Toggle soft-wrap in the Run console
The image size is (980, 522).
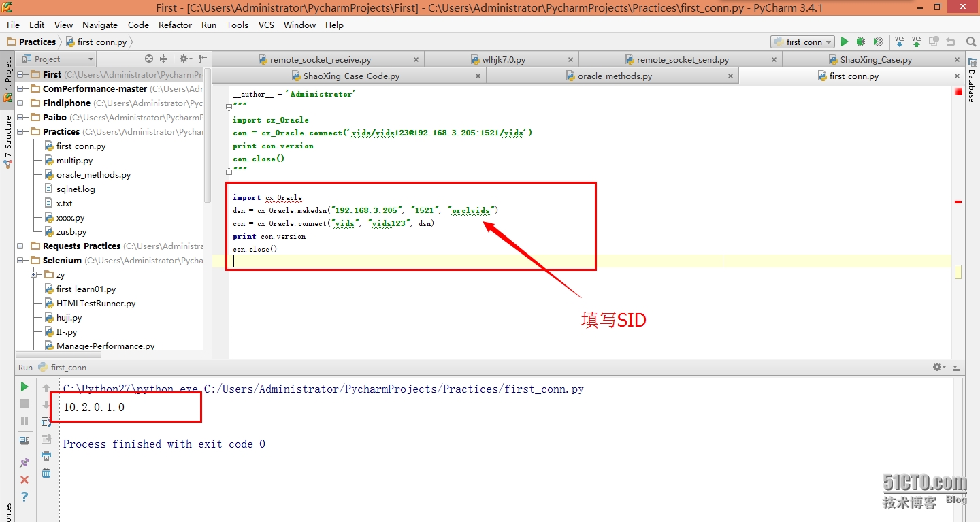pyautogui.click(x=46, y=422)
